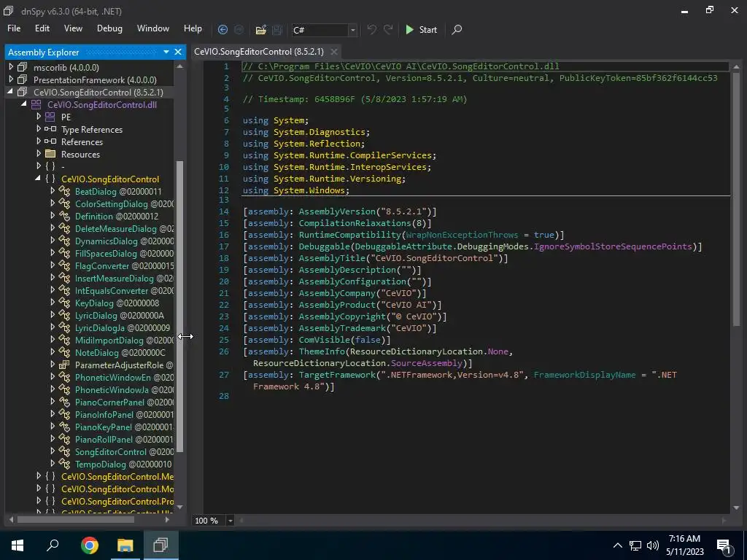747x560 pixels.
Task: Click the CeVIO.SongEditorControl namespace braces icon
Action: tap(50, 179)
